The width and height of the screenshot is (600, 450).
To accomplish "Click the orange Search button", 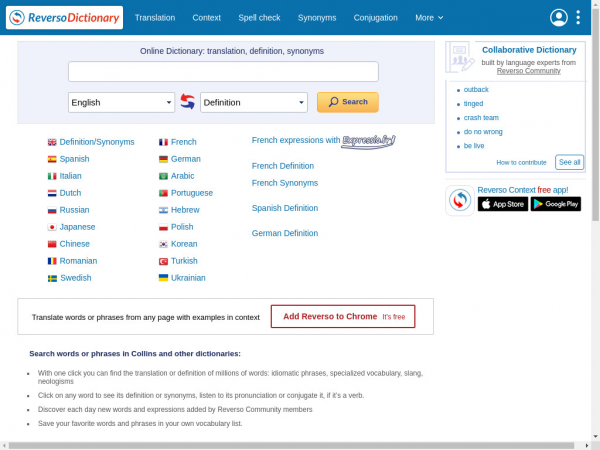I will (348, 102).
